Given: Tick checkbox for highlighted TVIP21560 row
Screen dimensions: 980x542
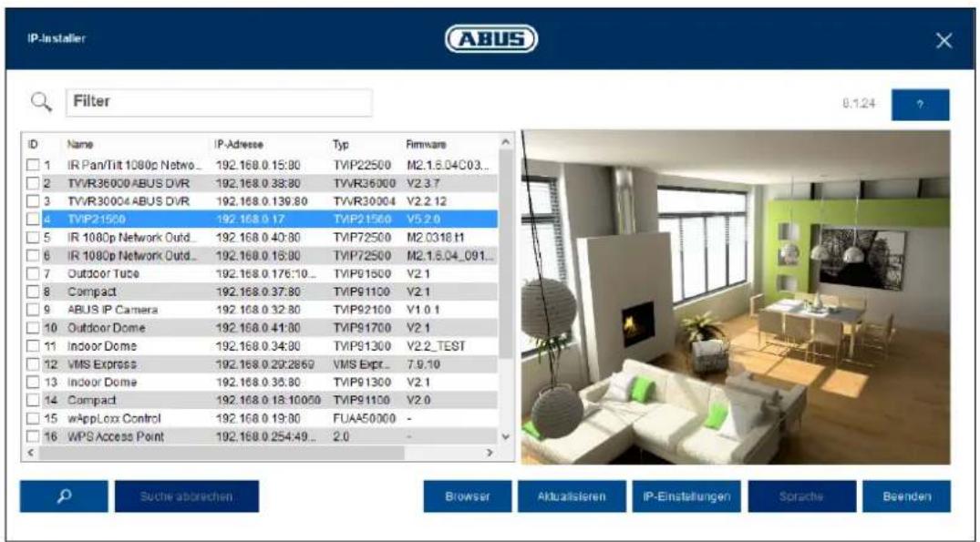Looking at the screenshot, I should 33,220.
